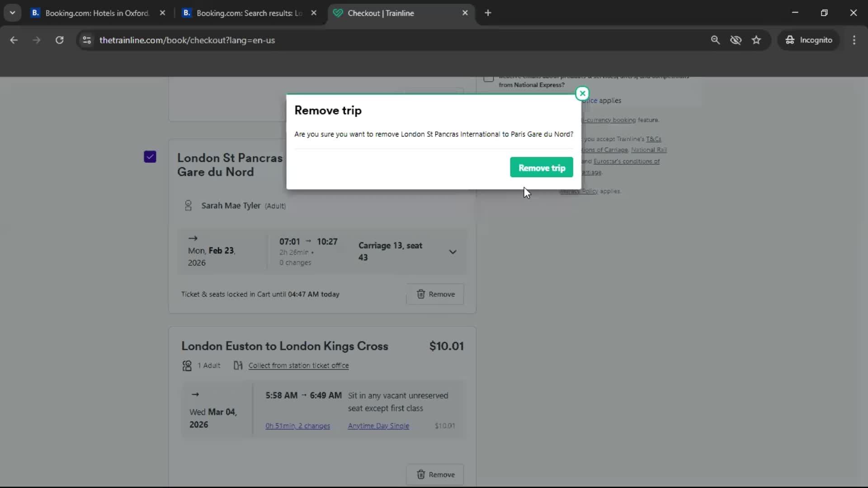Expand the Carriage 13 seat details chevron
The image size is (868, 488).
click(453, 252)
